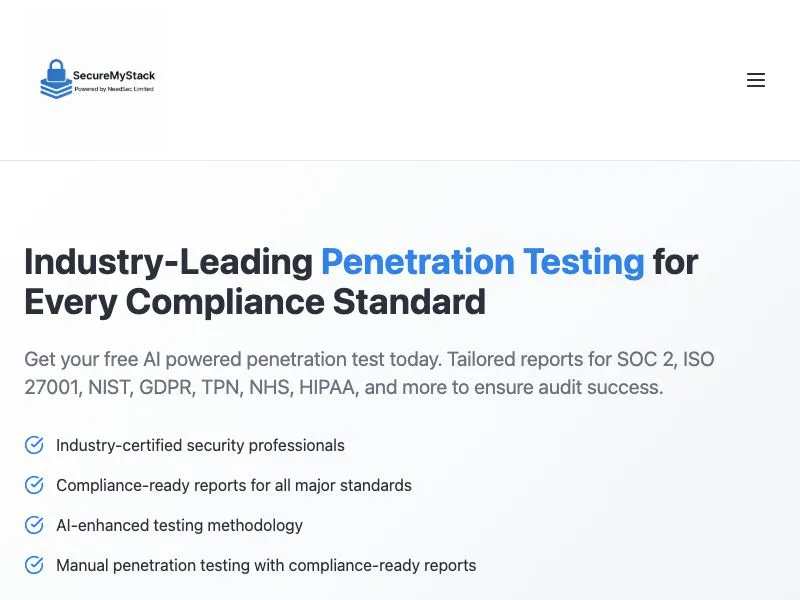800x600 pixels.
Task: Click checkmark icon beside AI-enhanced testing methodology
Action: point(34,525)
